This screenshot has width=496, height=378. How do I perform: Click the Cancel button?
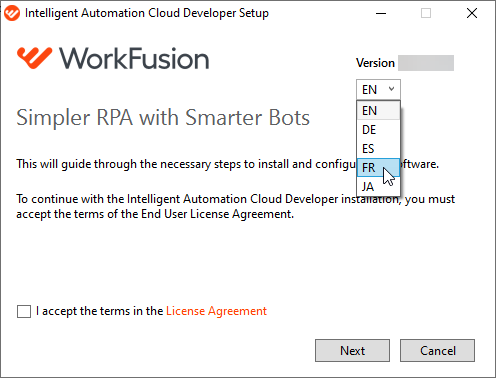tap(437, 350)
